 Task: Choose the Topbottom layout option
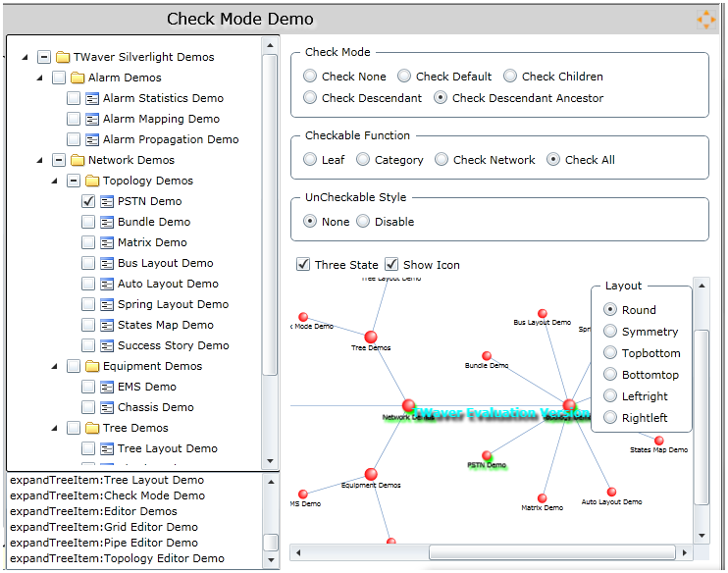pyautogui.click(x=610, y=352)
